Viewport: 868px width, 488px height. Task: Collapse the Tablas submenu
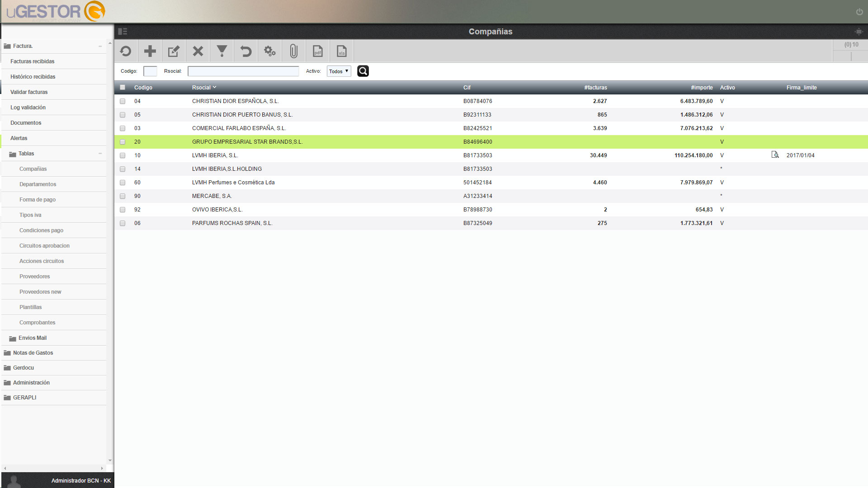click(100, 154)
